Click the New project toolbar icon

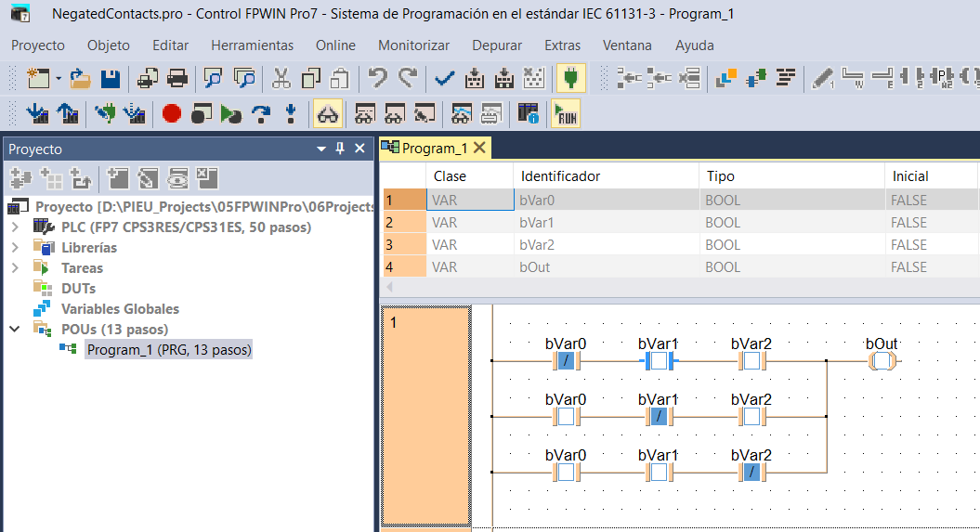pyautogui.click(x=38, y=79)
